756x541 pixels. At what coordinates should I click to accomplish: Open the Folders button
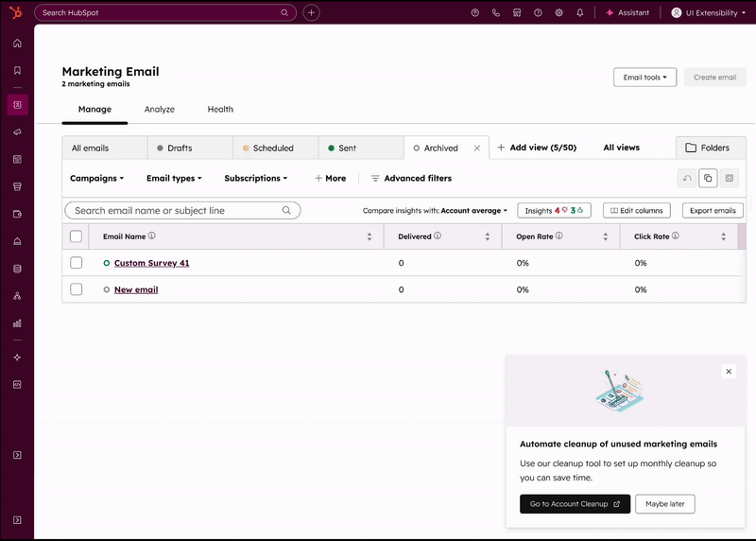click(x=711, y=148)
